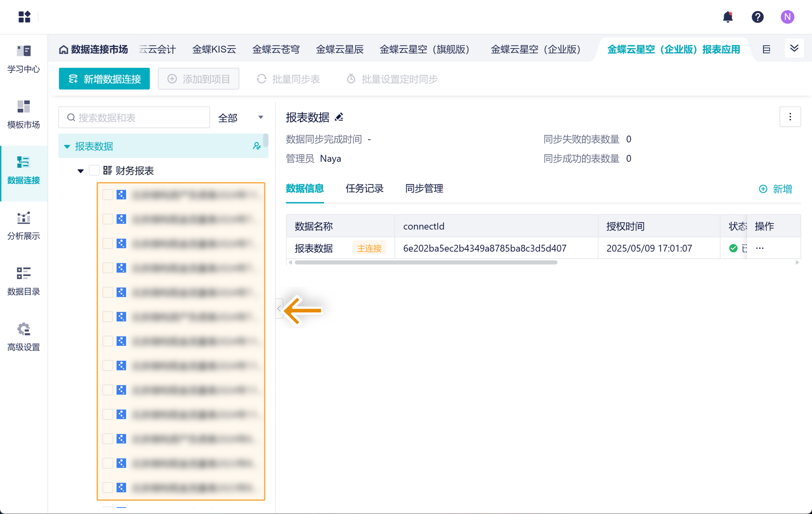Image resolution: width=812 pixels, height=514 pixels.
Task: Focus the 搜索数据和表 search field
Action: click(x=134, y=118)
